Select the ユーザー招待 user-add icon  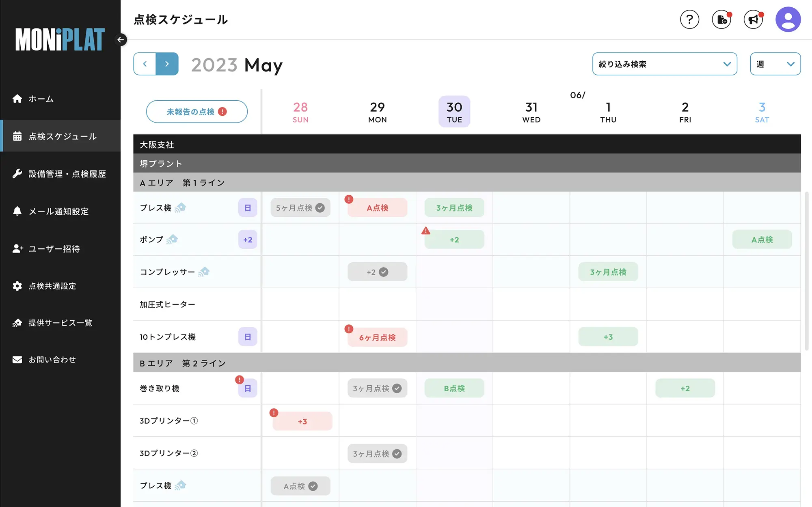17,249
